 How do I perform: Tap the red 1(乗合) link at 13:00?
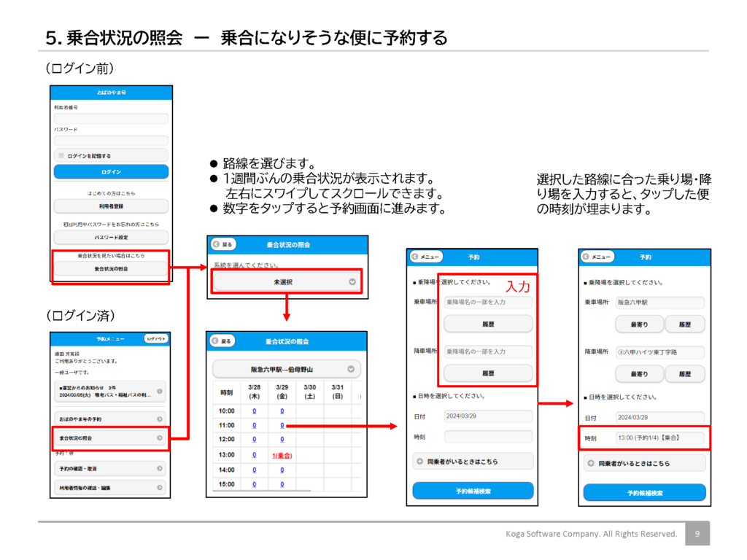tap(282, 455)
